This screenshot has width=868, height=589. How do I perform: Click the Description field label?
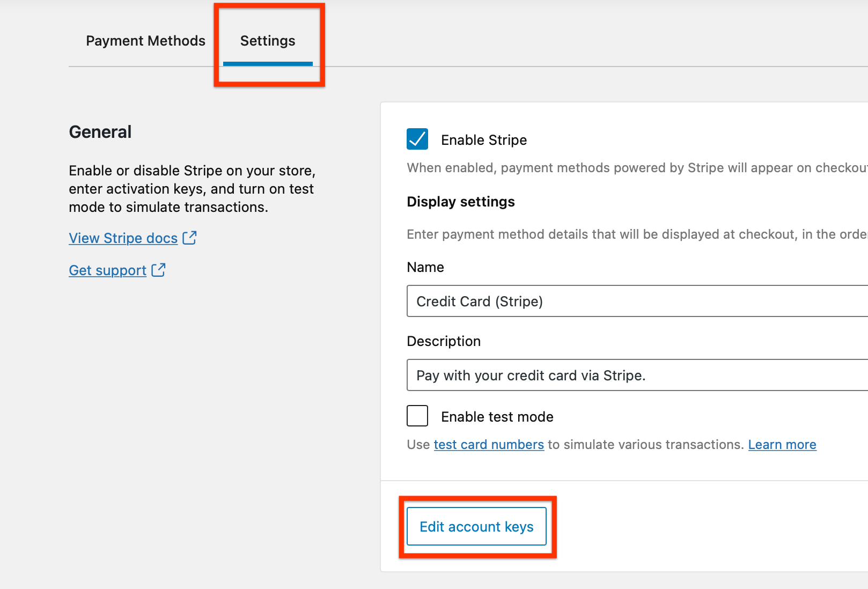click(444, 341)
